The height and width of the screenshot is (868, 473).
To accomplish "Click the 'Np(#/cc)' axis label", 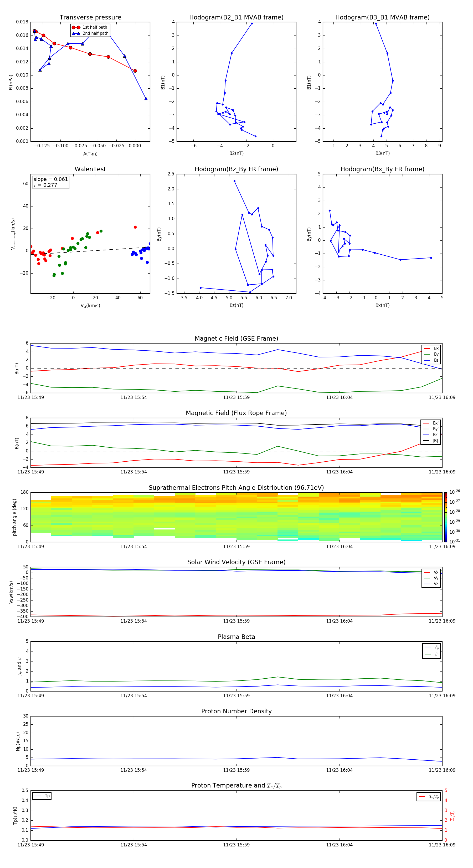I will (18, 741).
